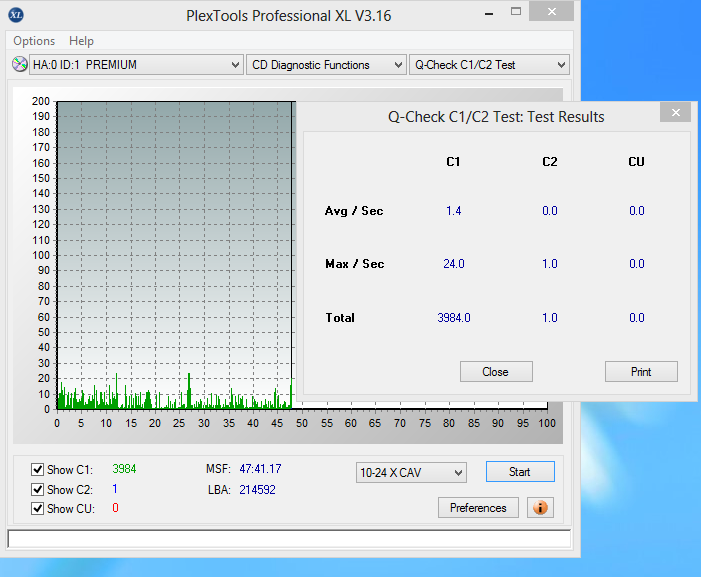Click the C1 Max / Sec value 24.0
The image size is (701, 577).
point(454,264)
